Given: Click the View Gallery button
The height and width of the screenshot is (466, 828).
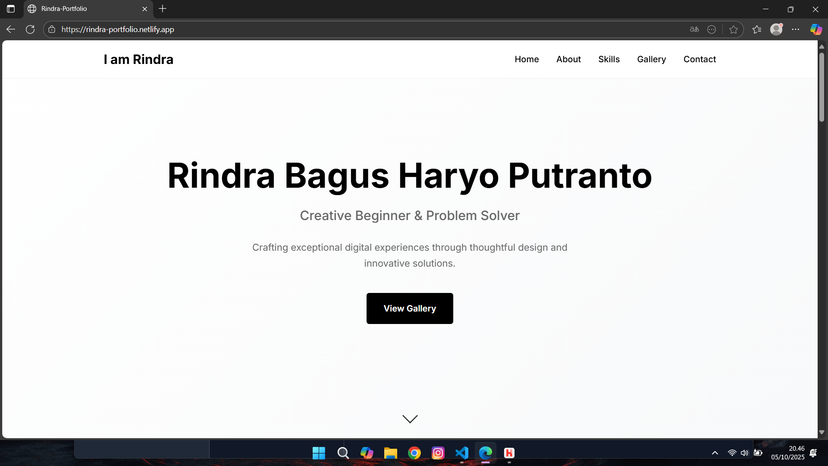Looking at the screenshot, I should [x=410, y=309].
